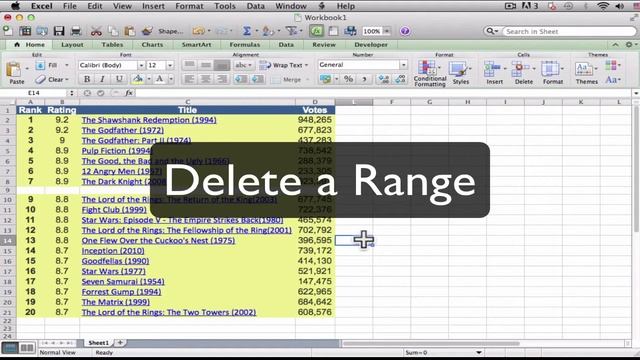This screenshot has width=640, height=360.
Task: Open the Insert menu in menu bar
Action: (x=153, y=6)
